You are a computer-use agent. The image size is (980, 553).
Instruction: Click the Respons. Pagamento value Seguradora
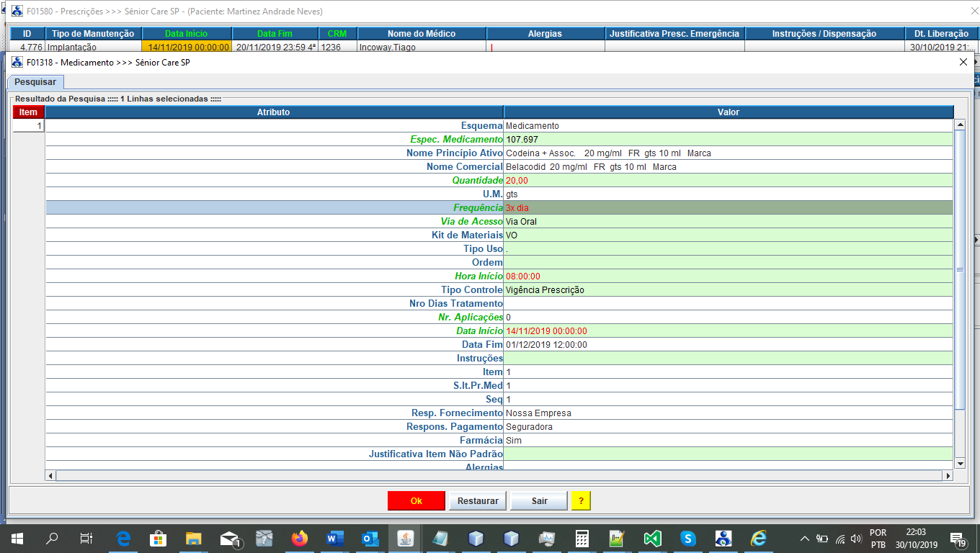coord(729,427)
